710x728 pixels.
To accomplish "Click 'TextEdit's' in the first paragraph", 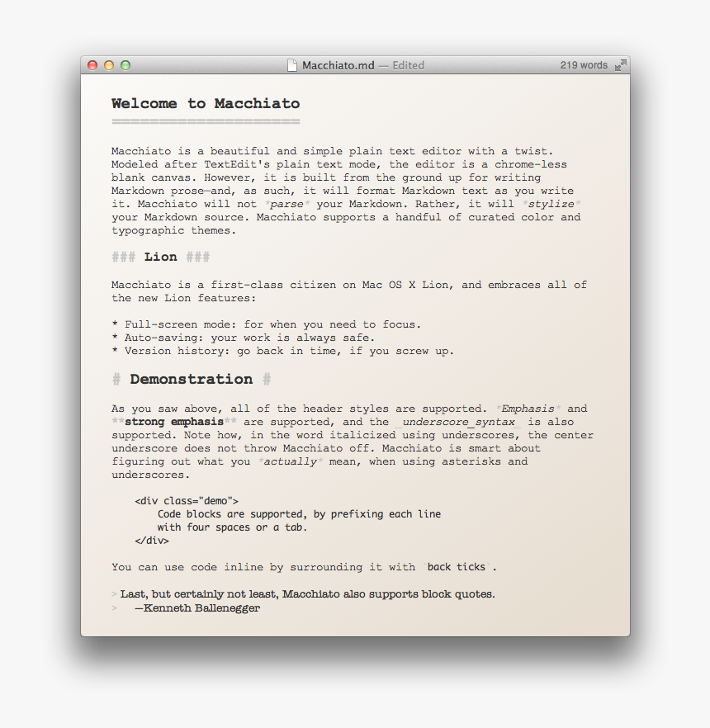I will (x=237, y=164).
